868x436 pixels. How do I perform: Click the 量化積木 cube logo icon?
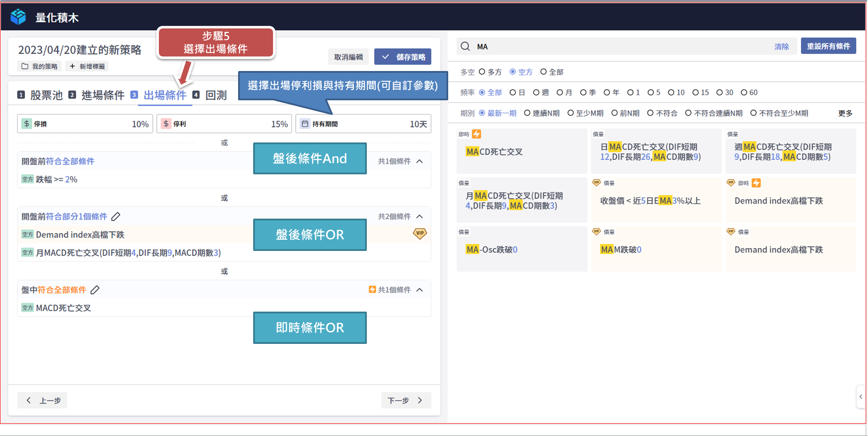[x=18, y=17]
